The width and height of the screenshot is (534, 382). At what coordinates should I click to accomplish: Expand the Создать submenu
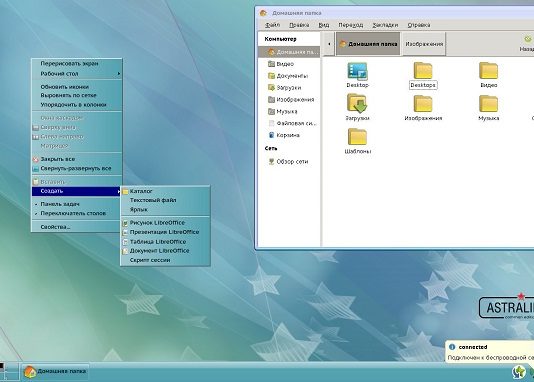(x=77, y=191)
